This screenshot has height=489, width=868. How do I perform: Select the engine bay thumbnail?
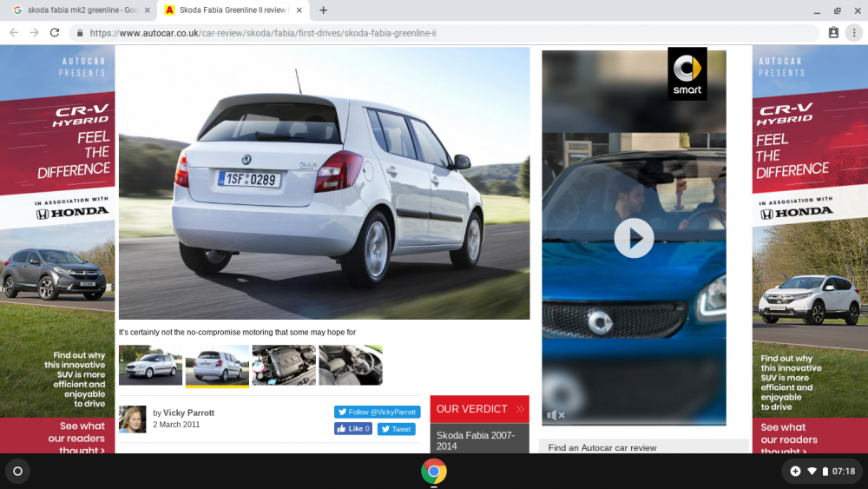pyautogui.click(x=284, y=365)
